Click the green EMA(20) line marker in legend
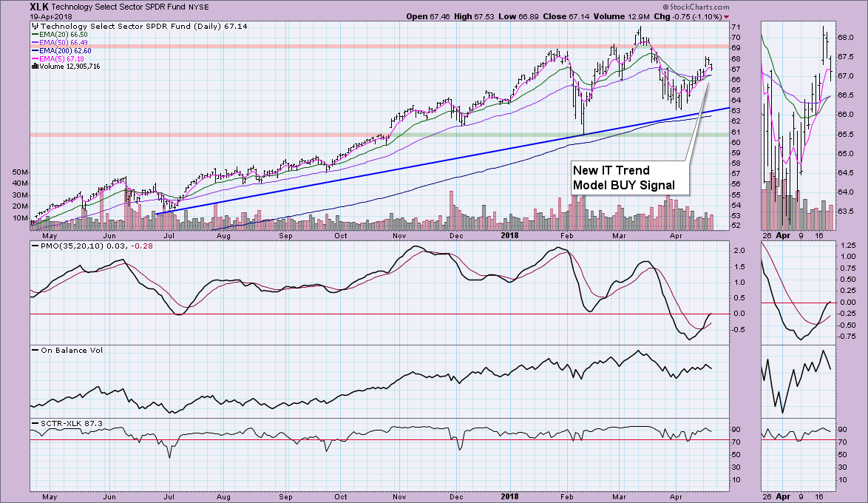Screen dimensions: 868x503 (35, 34)
